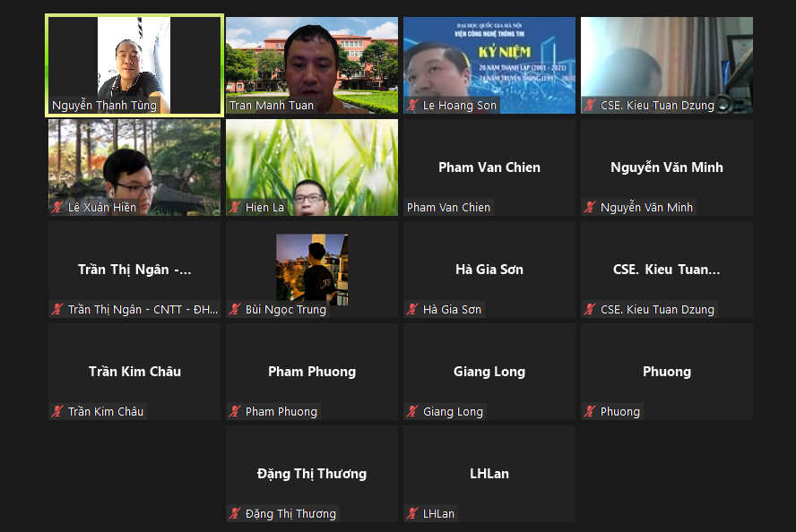The width and height of the screenshot is (796, 532).
Task: Select Tran Manh Tuan's video tile
Action: [312, 65]
